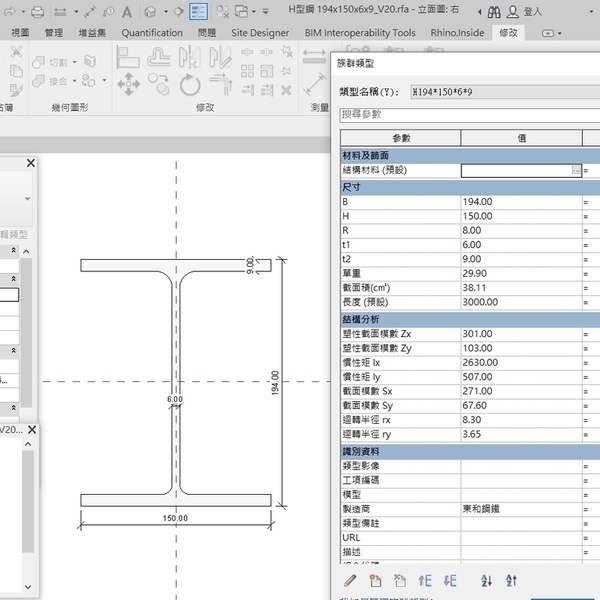Click the Delete Parameter icon
Image resolution: width=600 pixels, height=600 pixels.
click(400, 580)
